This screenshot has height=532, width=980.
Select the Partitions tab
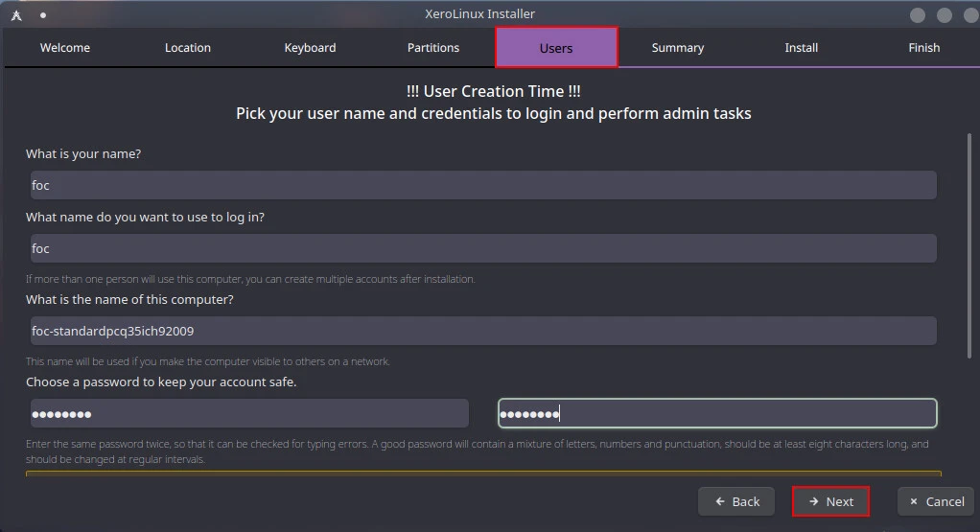click(433, 48)
